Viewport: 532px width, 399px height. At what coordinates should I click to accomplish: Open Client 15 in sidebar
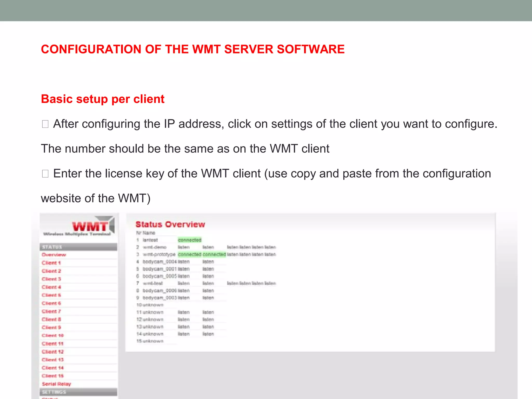click(x=52, y=376)
